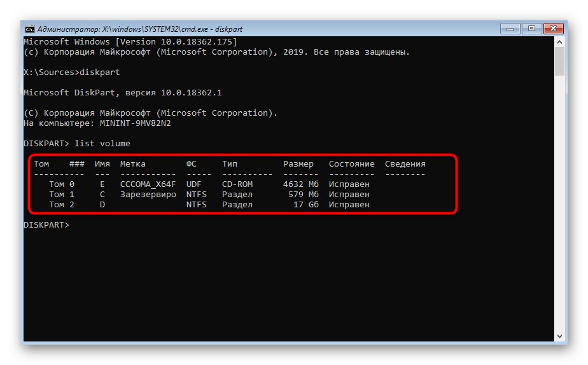588x365 pixels.
Task: Click the 'Метка' column header
Action: pyautogui.click(x=133, y=164)
